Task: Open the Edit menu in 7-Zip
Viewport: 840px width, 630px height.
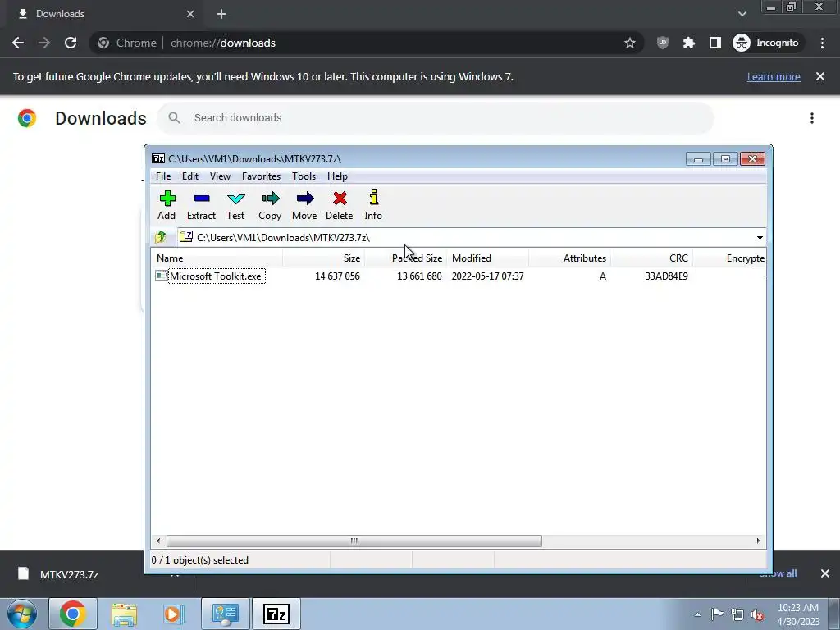Action: (x=190, y=176)
